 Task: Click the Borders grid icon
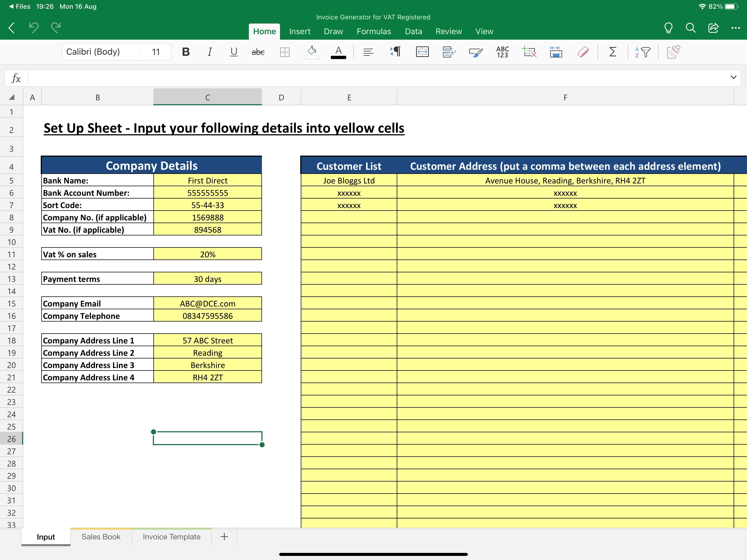(285, 52)
